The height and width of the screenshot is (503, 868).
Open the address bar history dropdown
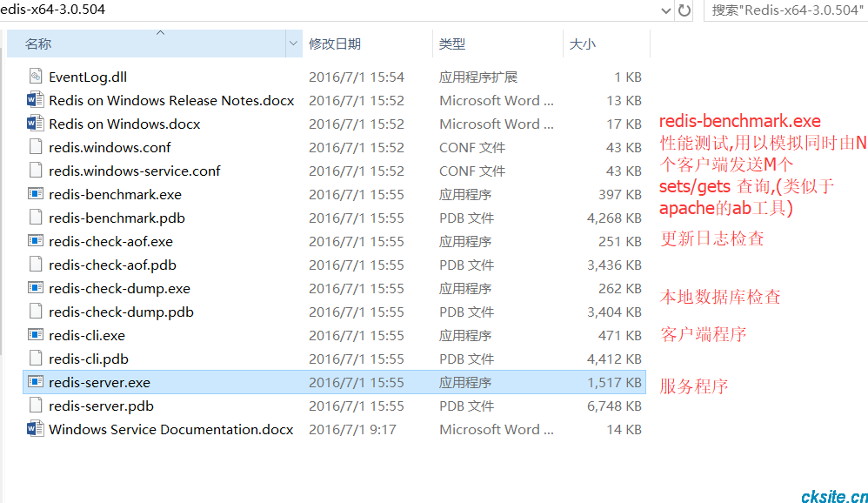[x=666, y=10]
